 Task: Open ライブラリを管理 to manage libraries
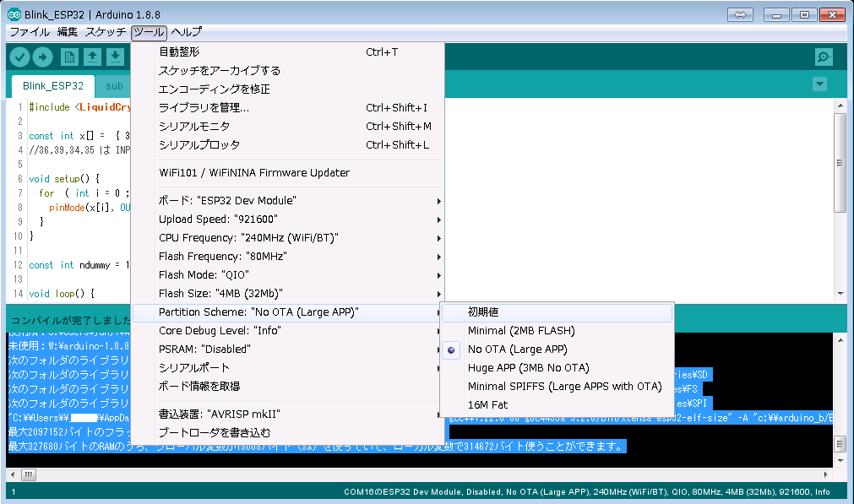coord(203,109)
